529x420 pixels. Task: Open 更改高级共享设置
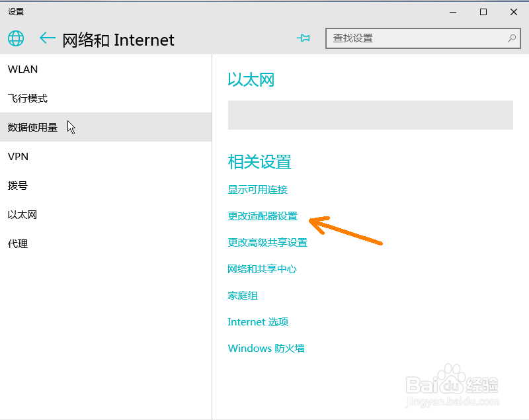267,242
